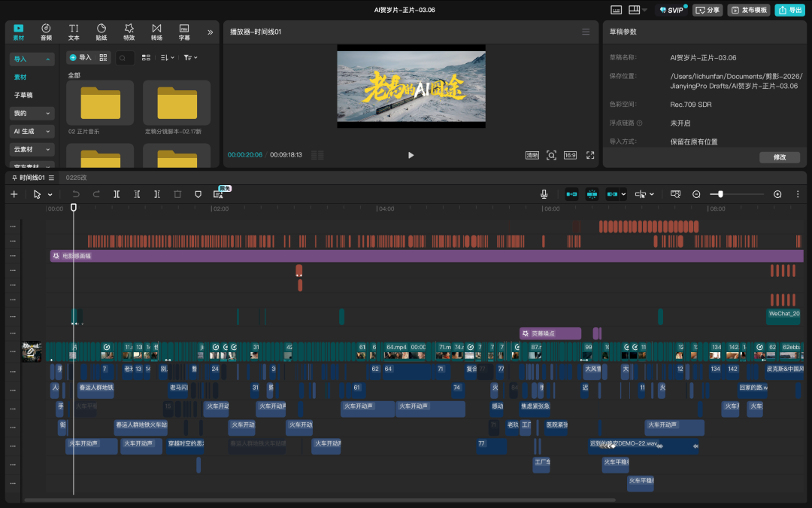Open the 音频 (Audio) panel
812x508 pixels.
46,32
